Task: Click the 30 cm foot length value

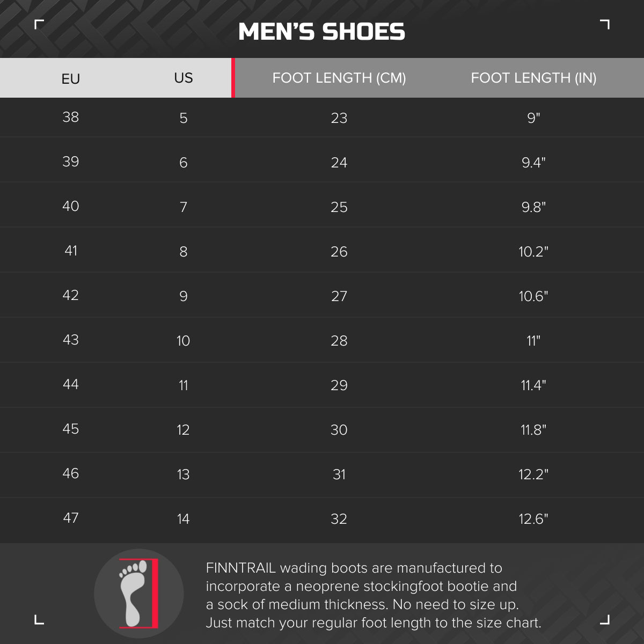Action: tap(339, 430)
